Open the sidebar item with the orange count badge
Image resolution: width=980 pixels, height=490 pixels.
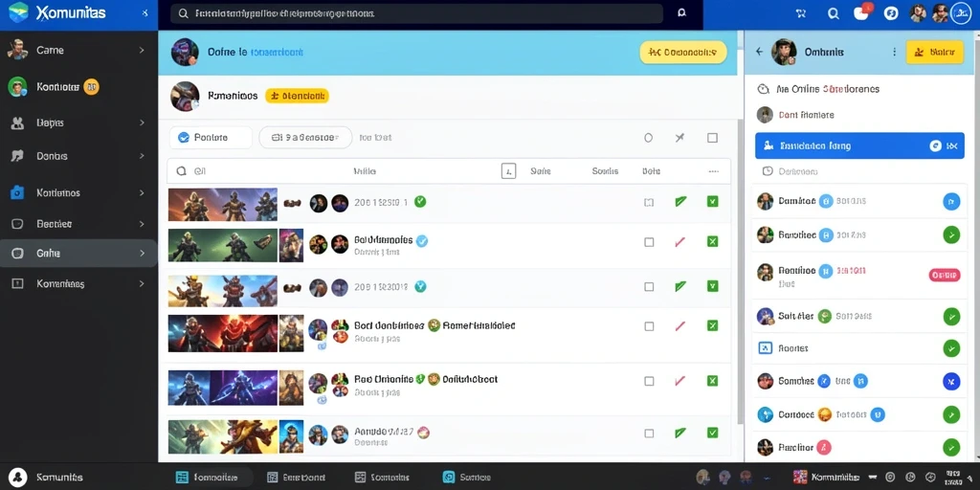click(x=78, y=87)
